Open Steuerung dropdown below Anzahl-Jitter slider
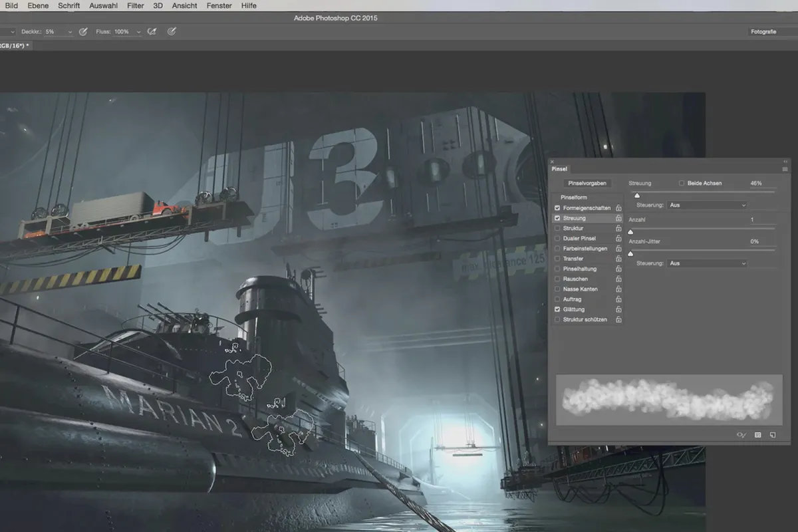This screenshot has width=798, height=532. point(707,263)
